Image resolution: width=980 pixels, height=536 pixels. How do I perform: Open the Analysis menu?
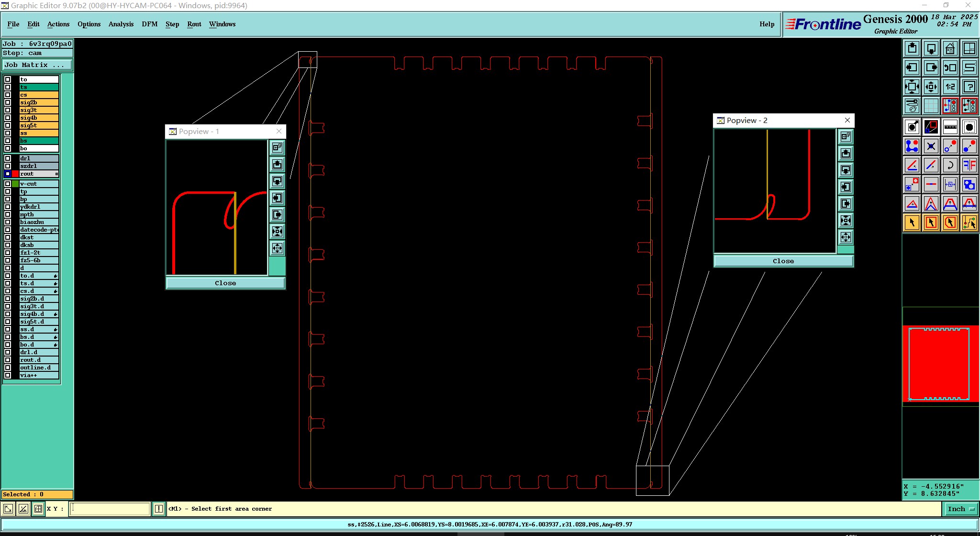coord(121,24)
